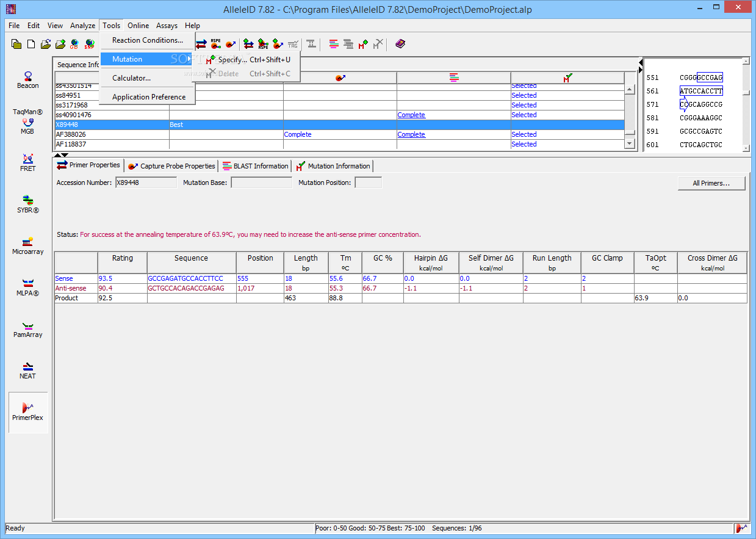The width and height of the screenshot is (756, 539).
Task: Open the Online menu
Action: pos(139,26)
